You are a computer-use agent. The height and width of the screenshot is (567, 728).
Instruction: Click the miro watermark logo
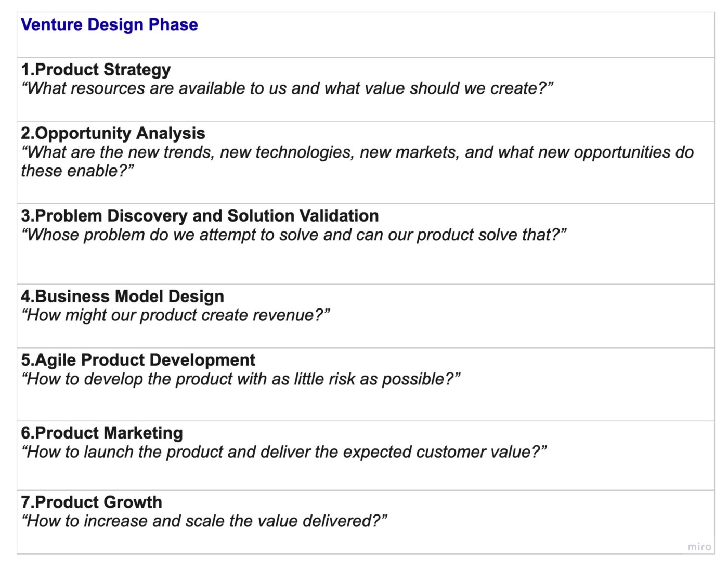(x=699, y=546)
